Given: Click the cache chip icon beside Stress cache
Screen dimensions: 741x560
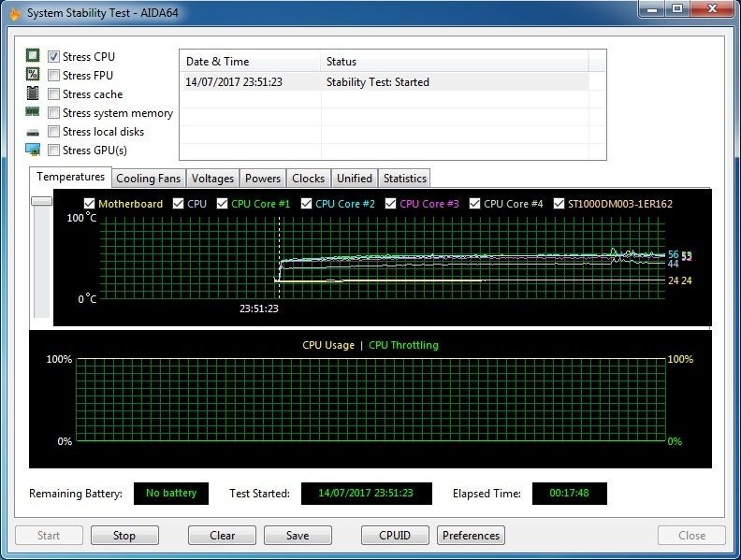Looking at the screenshot, I should click(x=33, y=93).
